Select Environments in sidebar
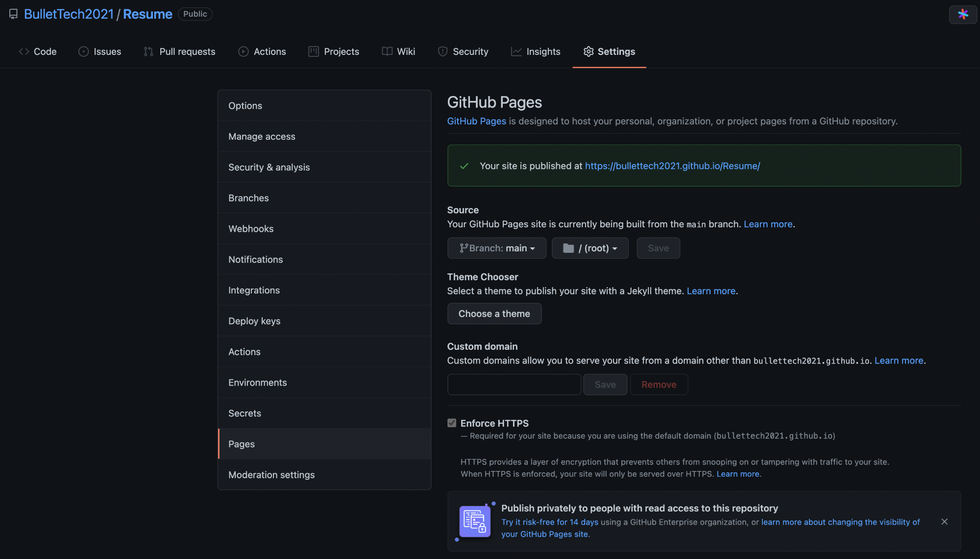Screen dimensions: 980x559 324,383
